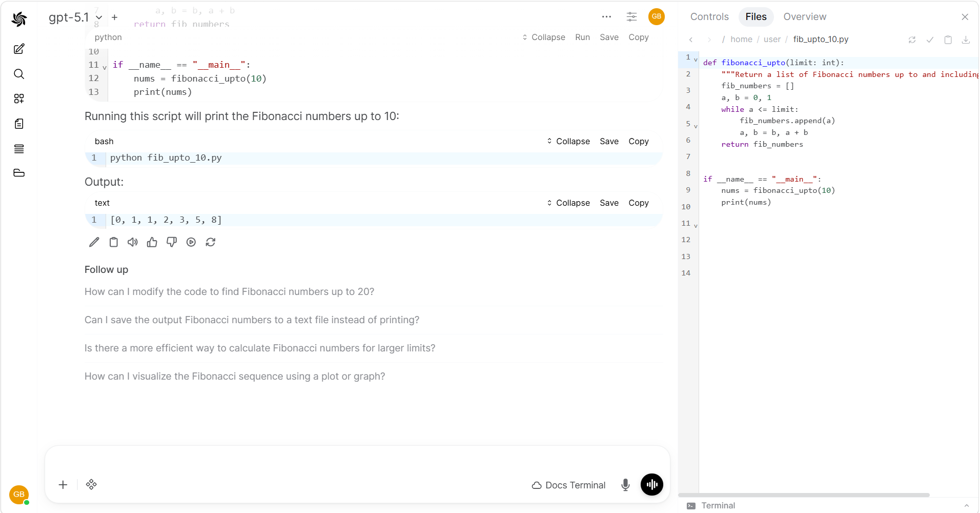Navigate to home in breadcrumb
The height and width of the screenshot is (513, 980).
(x=741, y=40)
